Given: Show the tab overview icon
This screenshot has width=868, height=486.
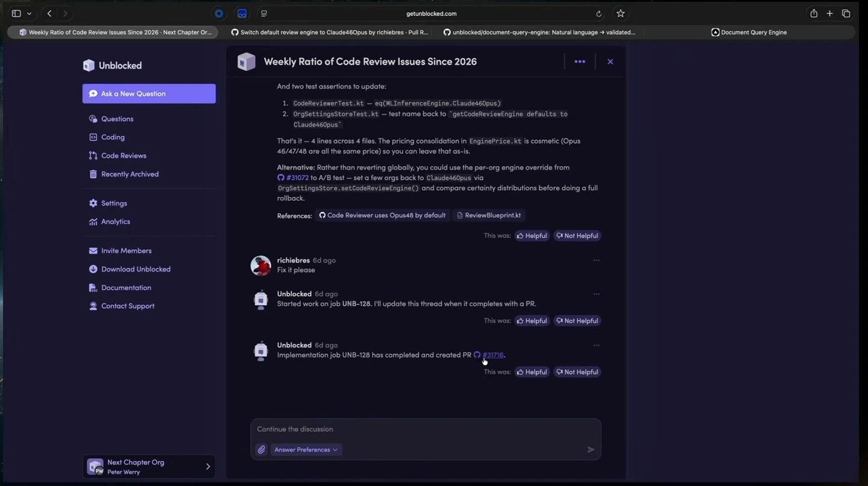Looking at the screenshot, I should point(846,13).
